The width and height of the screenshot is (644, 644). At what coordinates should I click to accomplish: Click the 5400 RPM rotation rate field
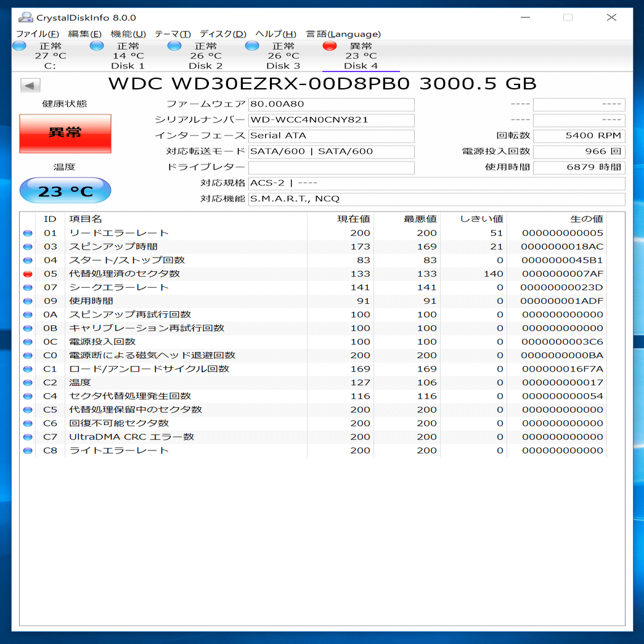click(x=579, y=136)
